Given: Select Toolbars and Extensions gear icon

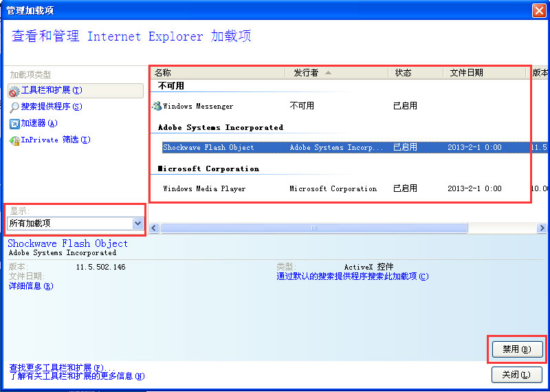Looking at the screenshot, I should pos(14,91).
